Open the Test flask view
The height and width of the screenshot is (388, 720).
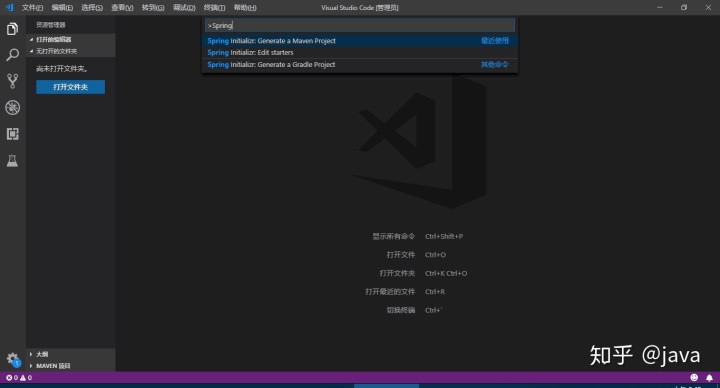[12, 160]
